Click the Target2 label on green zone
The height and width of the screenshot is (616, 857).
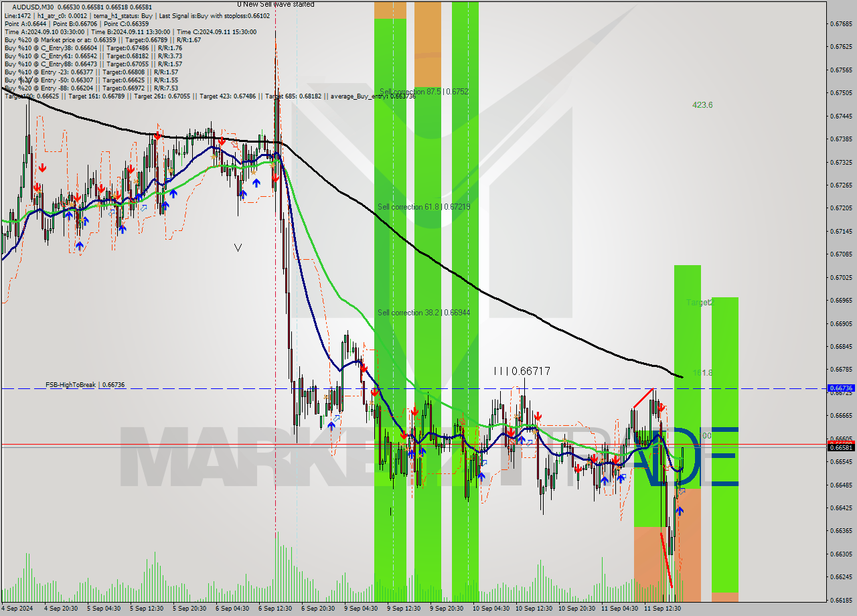[700, 303]
